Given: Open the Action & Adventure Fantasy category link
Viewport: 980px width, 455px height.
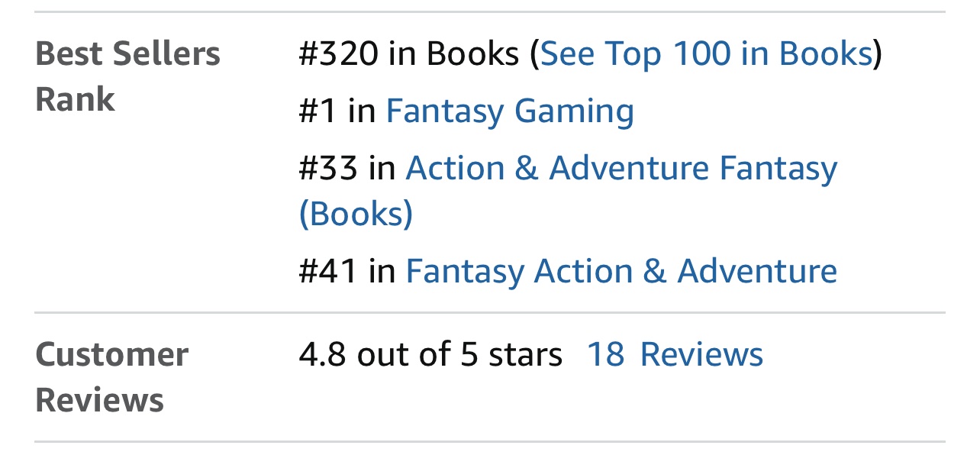Looking at the screenshot, I should (x=621, y=168).
